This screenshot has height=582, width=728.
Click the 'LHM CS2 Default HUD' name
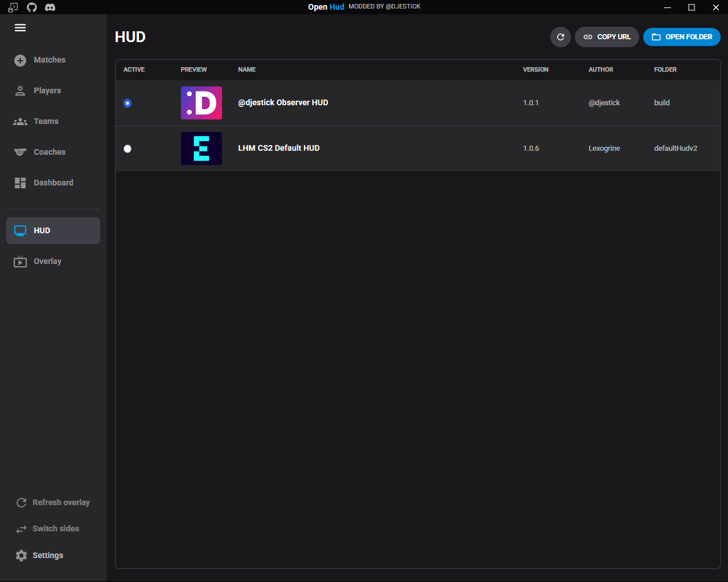point(279,148)
